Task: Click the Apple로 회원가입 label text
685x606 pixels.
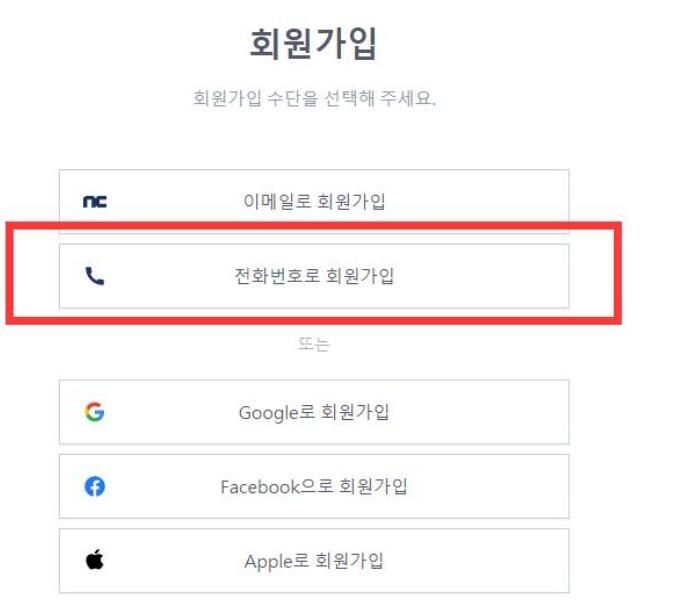Action: (314, 561)
